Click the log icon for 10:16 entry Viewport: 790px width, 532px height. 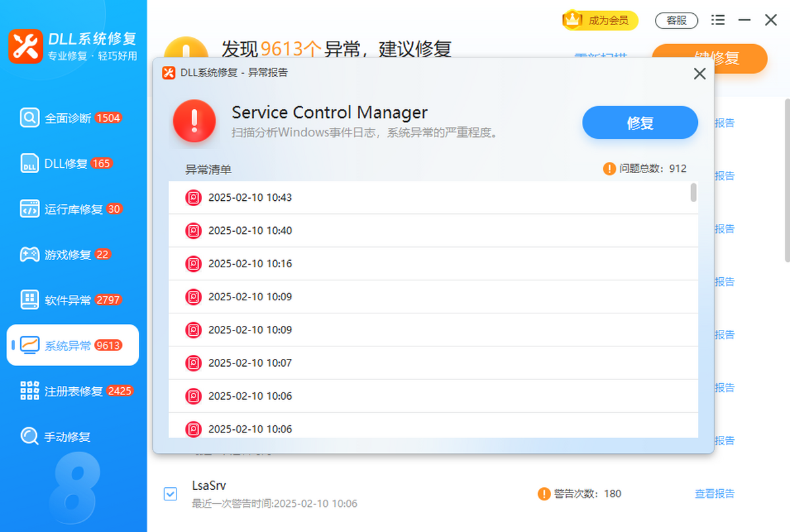[194, 263]
